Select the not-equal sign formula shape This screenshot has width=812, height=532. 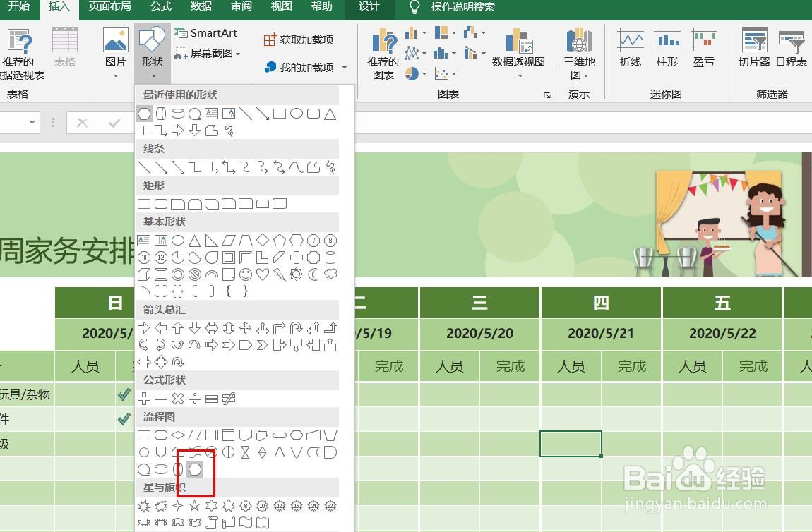tap(228, 399)
